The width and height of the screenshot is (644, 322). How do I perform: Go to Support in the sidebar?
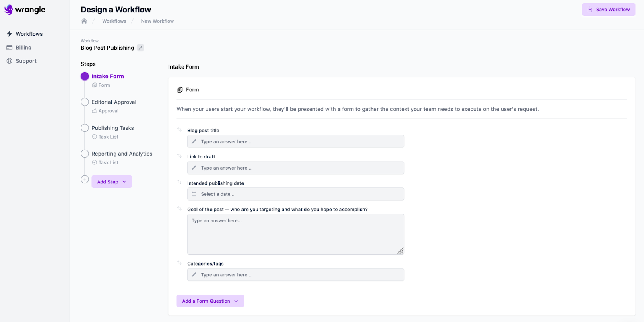tap(26, 61)
